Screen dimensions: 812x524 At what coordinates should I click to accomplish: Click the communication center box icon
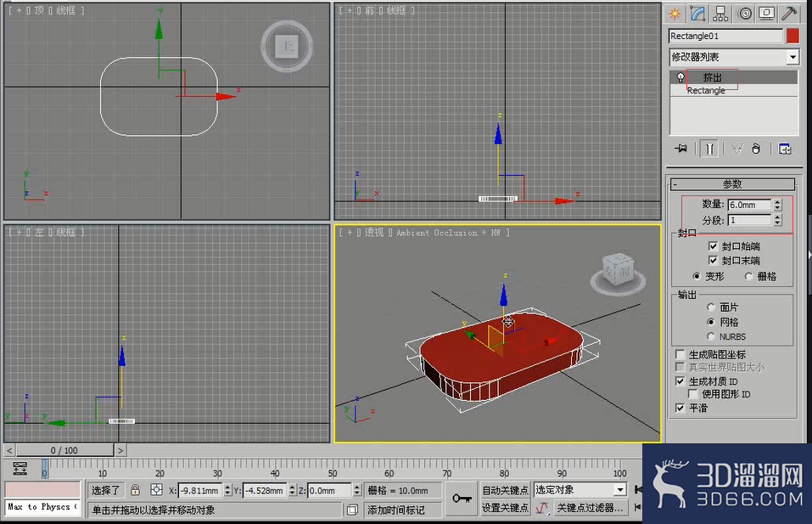[x=352, y=510]
